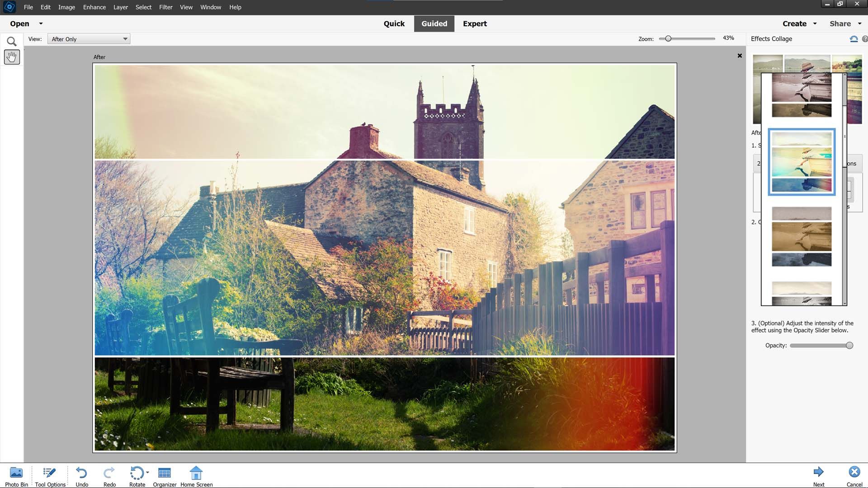This screenshot has width=868, height=488.
Task: Switch to Quick mode tab
Action: [394, 23]
